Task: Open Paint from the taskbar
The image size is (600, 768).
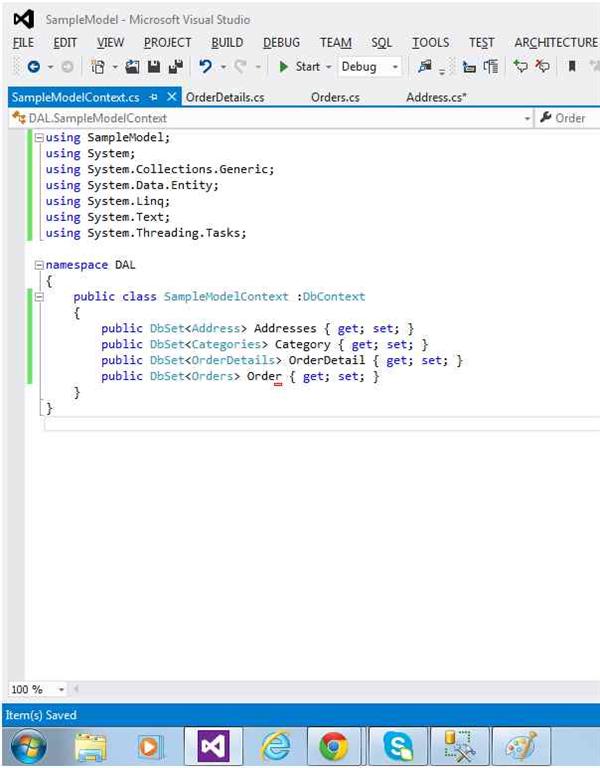Action: point(521,747)
